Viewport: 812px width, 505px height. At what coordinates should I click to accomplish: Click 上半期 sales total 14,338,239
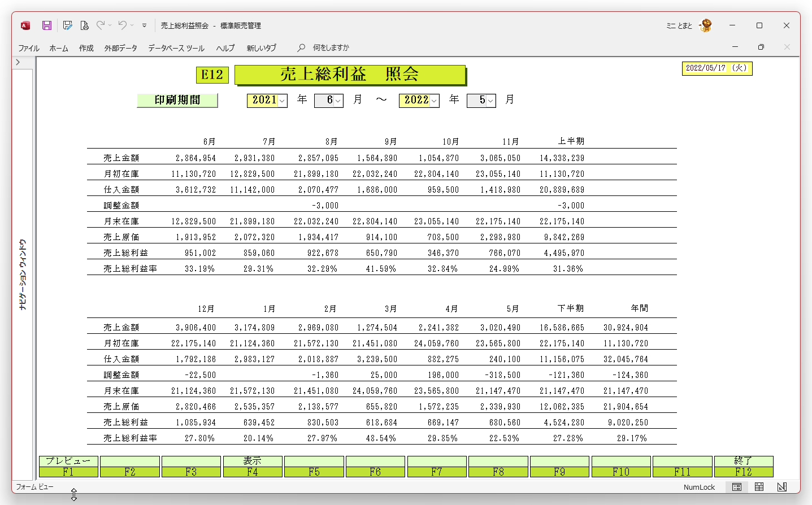(562, 158)
